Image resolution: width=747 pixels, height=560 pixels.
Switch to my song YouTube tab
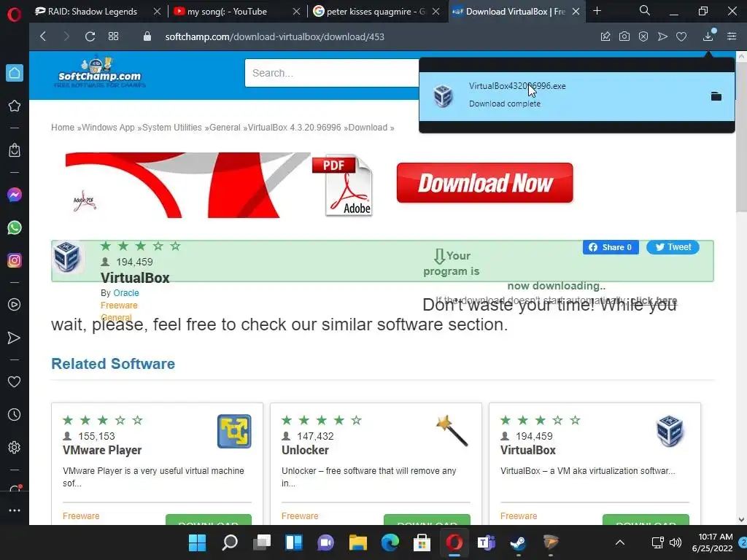(x=228, y=12)
